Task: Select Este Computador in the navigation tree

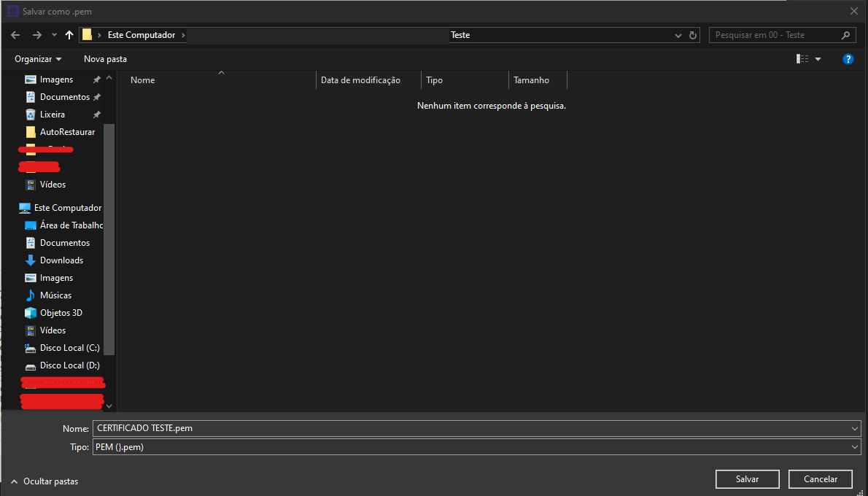Action: (68, 208)
